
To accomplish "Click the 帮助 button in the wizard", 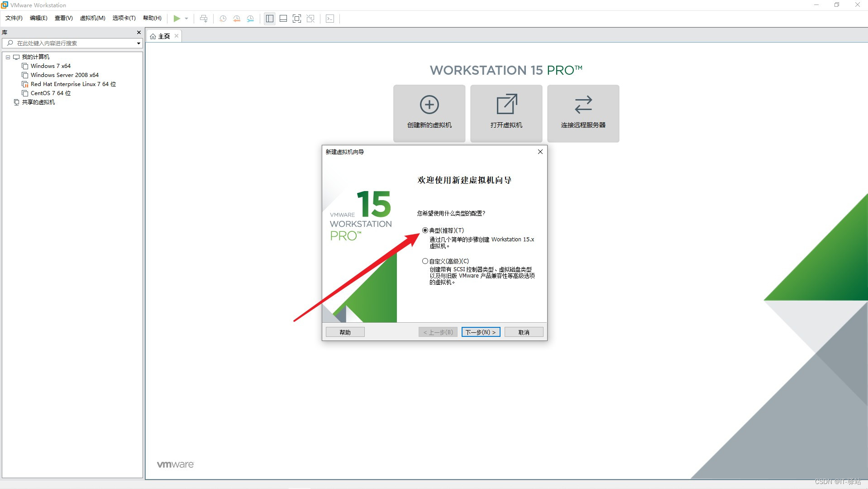I will [345, 332].
